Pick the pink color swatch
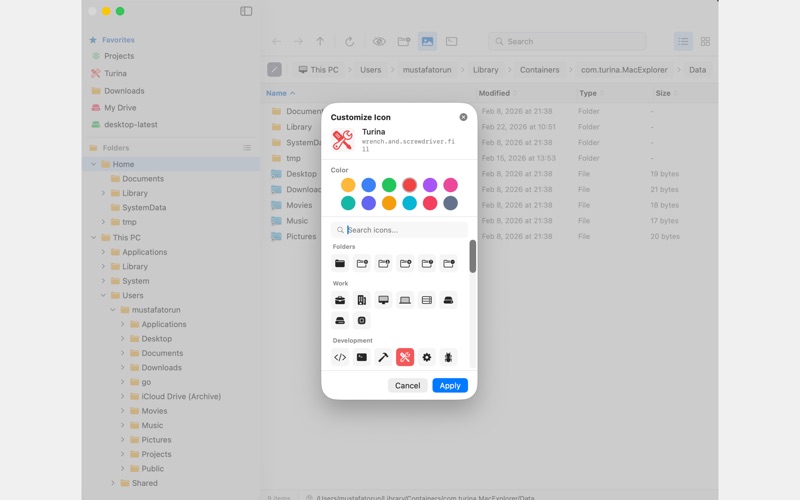This screenshot has height=500, width=800. [451, 185]
